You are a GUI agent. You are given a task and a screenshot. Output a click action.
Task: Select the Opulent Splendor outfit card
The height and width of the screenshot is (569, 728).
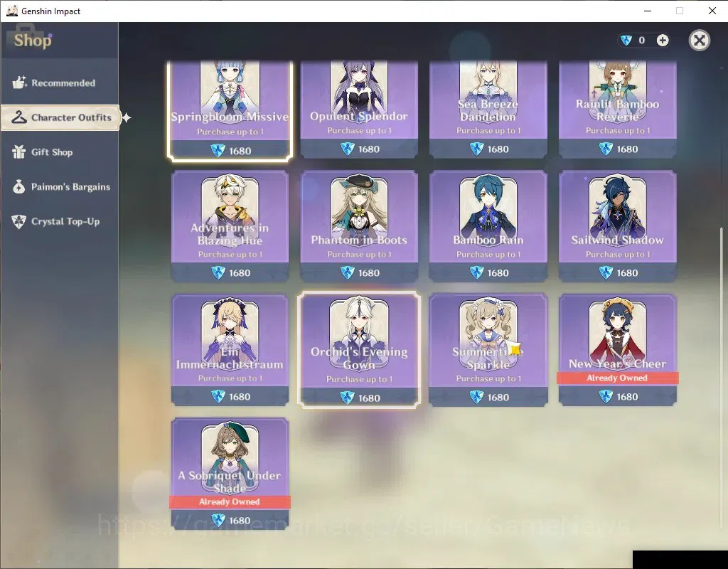point(359,110)
